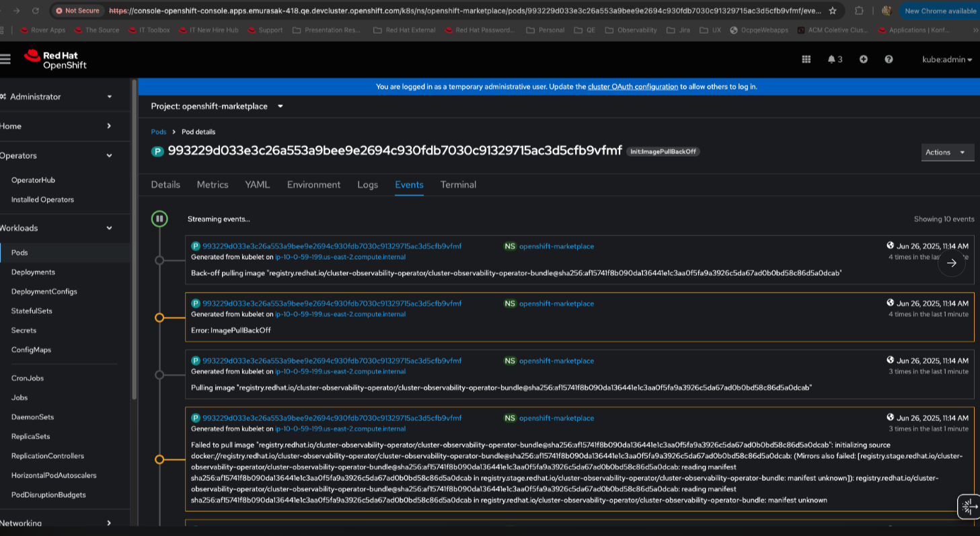
Task: Bookmark this page with the star icon
Action: coord(833,11)
